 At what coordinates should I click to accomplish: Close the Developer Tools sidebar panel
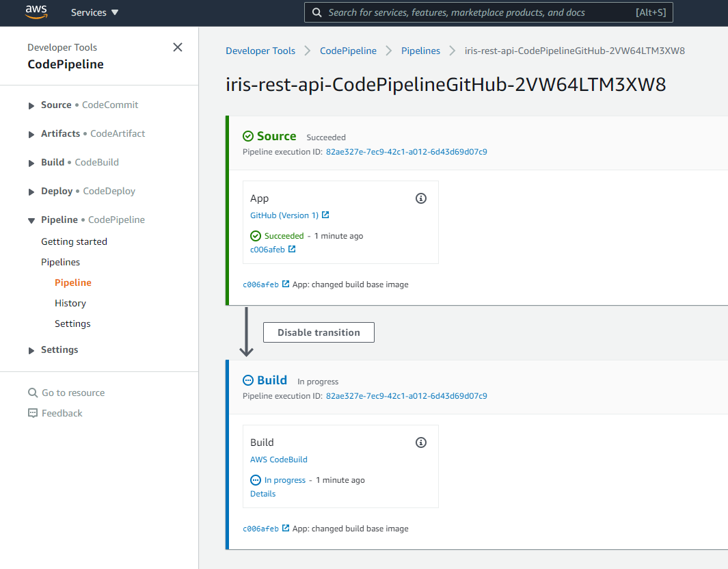[x=178, y=47]
